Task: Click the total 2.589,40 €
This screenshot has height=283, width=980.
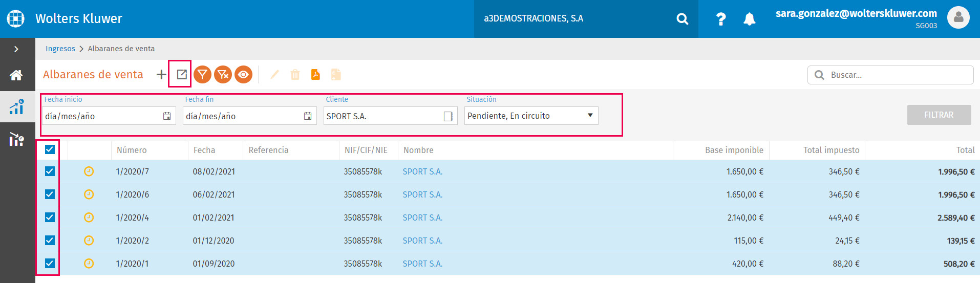Action: pos(956,217)
